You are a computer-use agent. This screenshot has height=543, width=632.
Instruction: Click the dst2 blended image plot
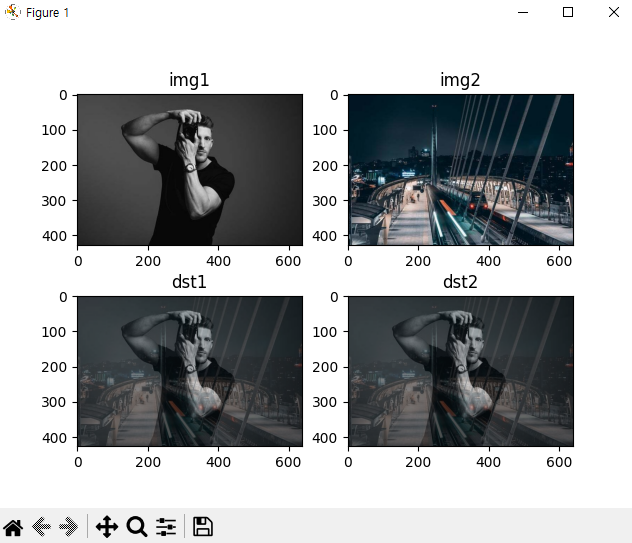pos(461,371)
